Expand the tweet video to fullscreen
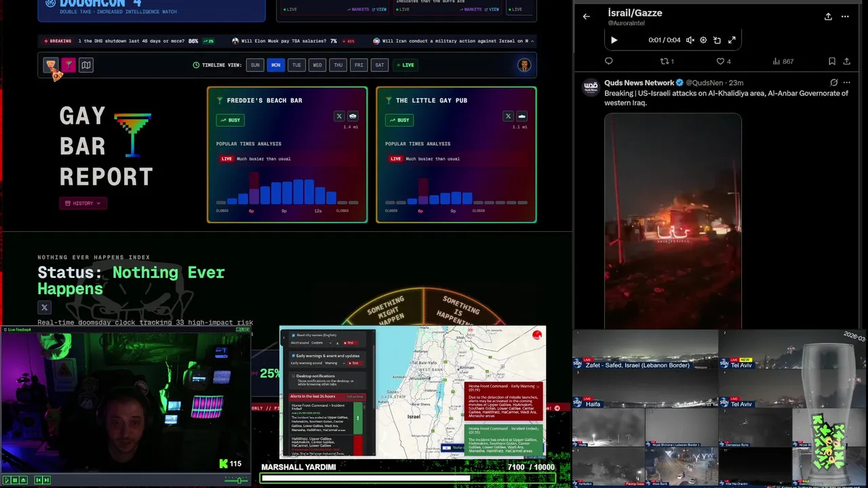Viewport: 868px width, 488px height. (x=732, y=40)
